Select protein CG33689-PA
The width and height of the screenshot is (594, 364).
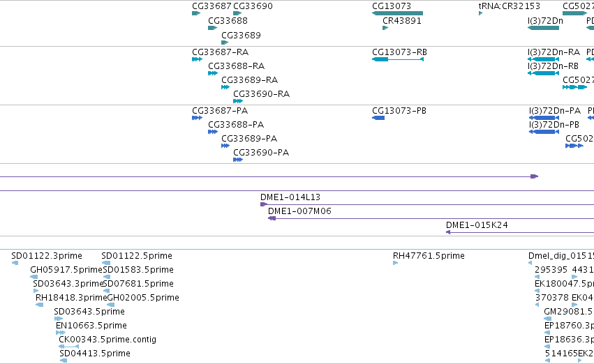tap(225, 146)
